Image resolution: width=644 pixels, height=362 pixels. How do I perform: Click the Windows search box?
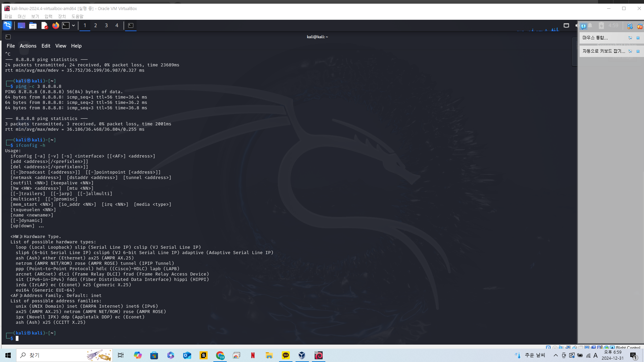(50, 355)
